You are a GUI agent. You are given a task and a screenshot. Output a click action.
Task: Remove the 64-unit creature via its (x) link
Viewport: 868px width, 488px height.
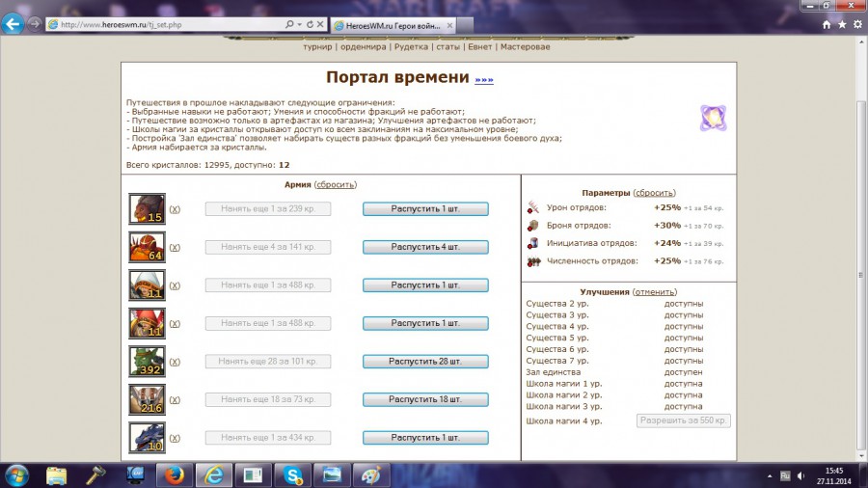coord(175,247)
